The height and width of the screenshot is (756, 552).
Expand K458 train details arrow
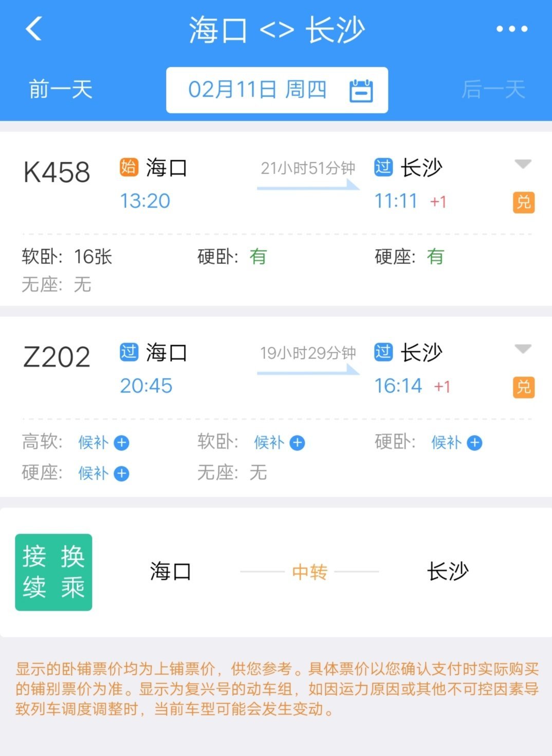click(523, 164)
